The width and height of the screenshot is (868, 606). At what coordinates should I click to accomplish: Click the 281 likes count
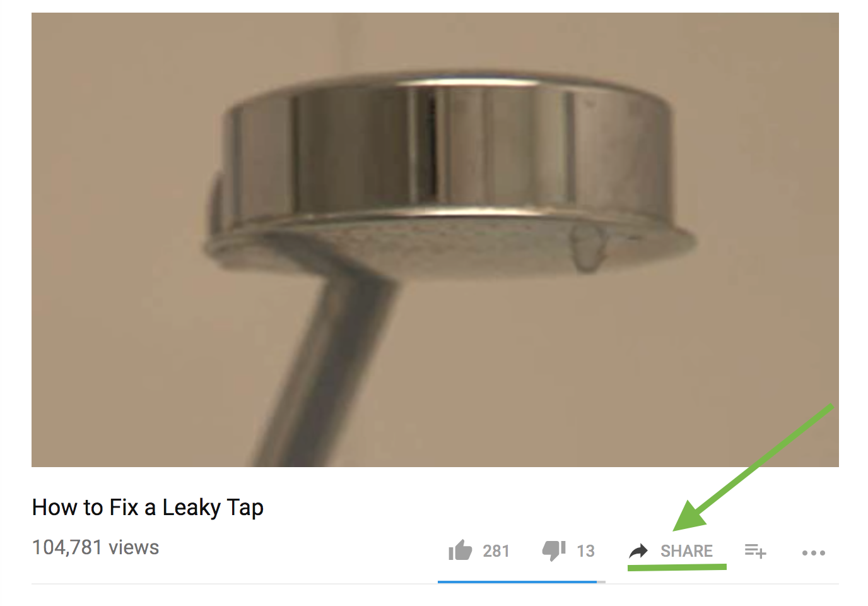[x=496, y=551]
